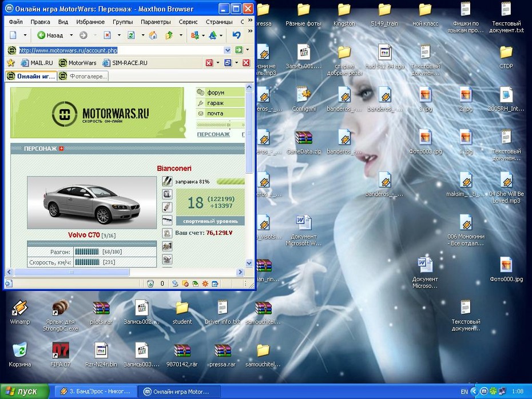Select the Winamp desktop shortcut
532x399 pixels.
19,312
